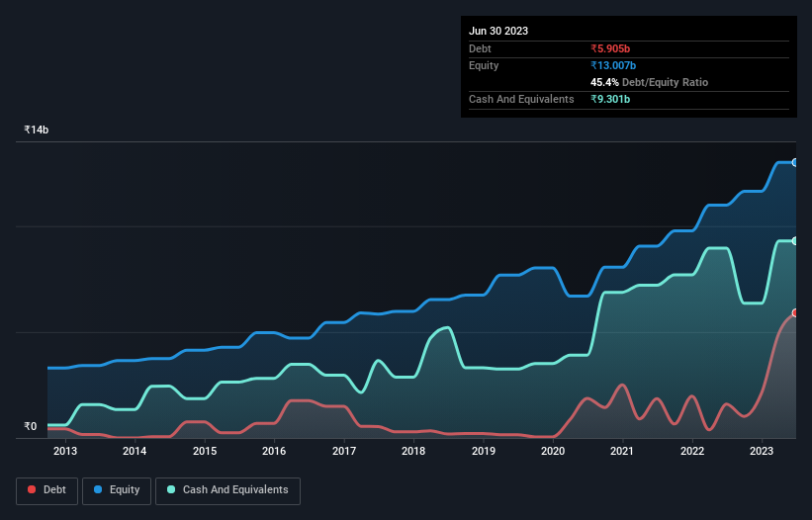Click the 2013 x-axis label

pos(65,451)
